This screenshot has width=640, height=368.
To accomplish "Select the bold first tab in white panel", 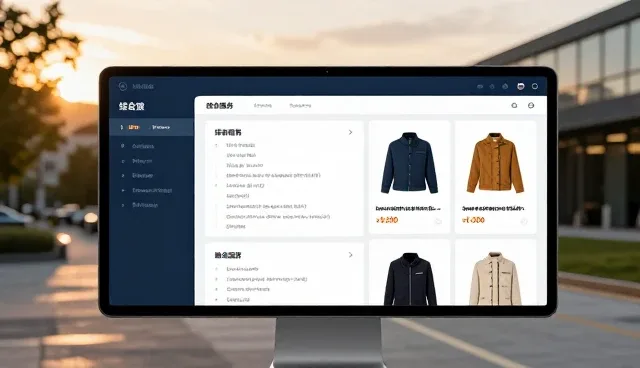I will (x=220, y=106).
